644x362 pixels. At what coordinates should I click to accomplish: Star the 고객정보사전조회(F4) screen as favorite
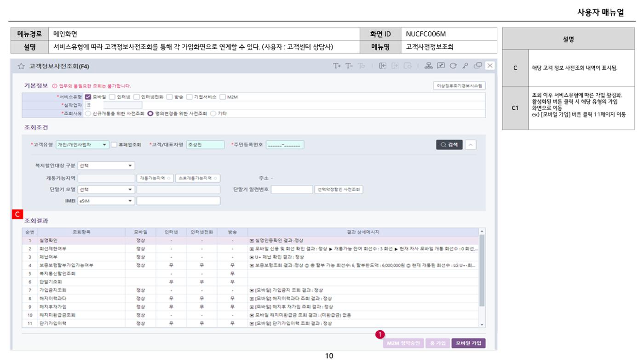click(20, 67)
